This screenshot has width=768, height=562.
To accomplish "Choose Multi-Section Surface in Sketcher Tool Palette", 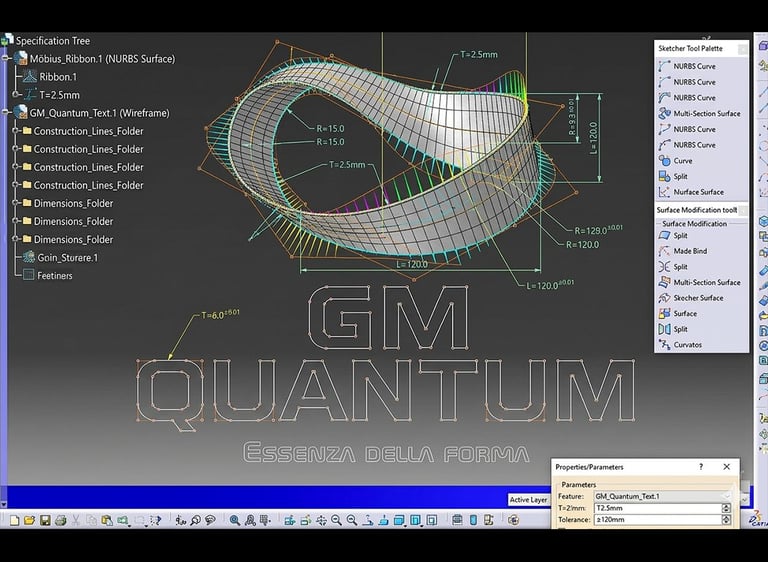I will pyautogui.click(x=699, y=113).
